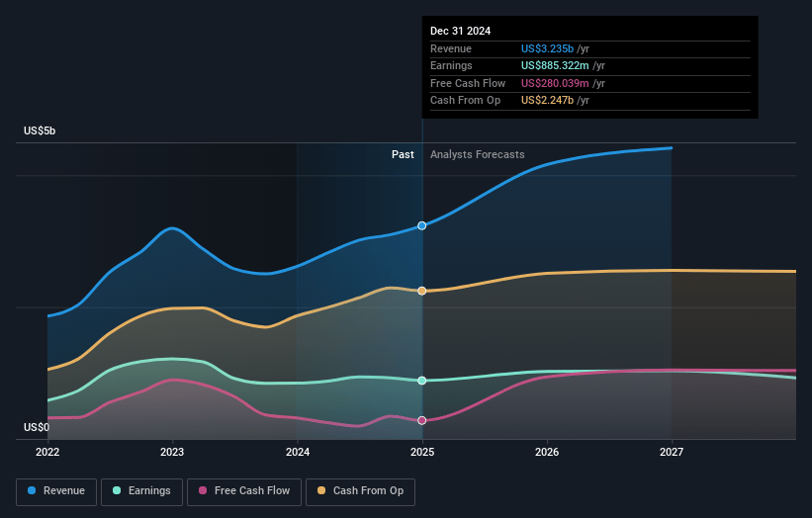
Task: Click the US$885.322m earnings value
Action: [555, 65]
